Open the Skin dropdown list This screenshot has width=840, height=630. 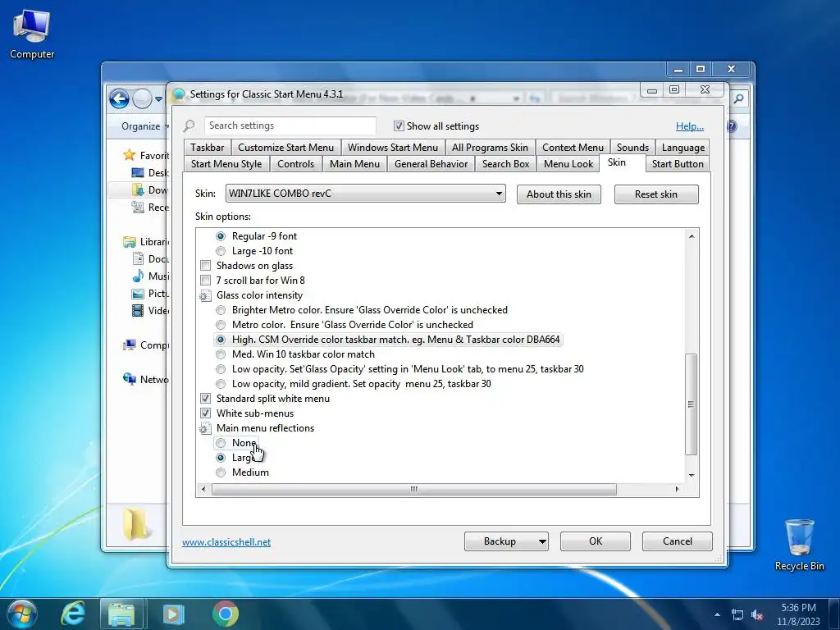tap(366, 194)
